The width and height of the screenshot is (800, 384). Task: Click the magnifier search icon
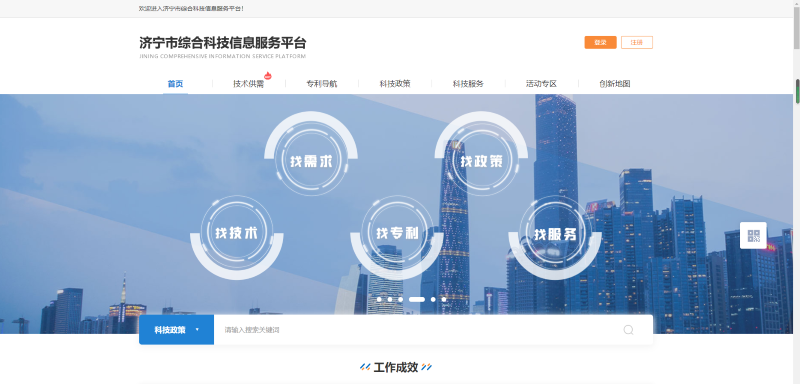628,330
